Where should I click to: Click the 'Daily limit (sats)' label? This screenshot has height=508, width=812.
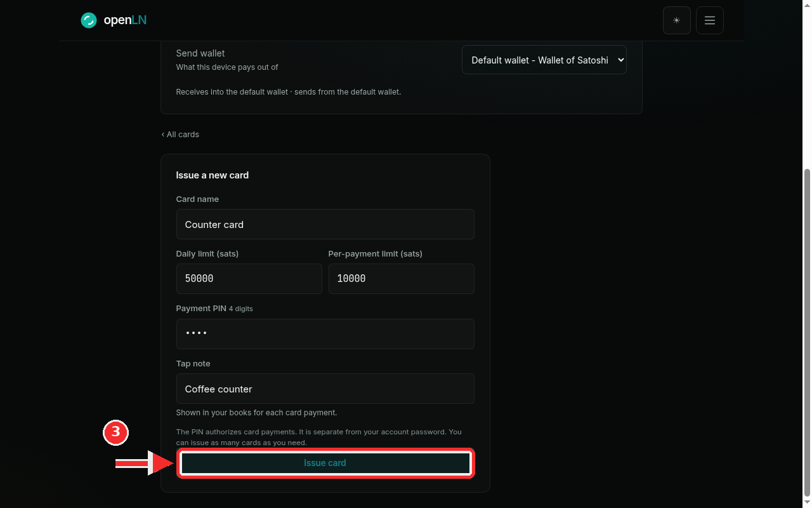pyautogui.click(x=207, y=254)
